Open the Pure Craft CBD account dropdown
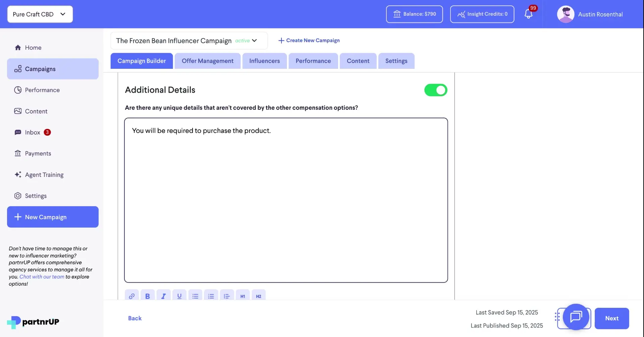644x337 pixels. point(39,14)
